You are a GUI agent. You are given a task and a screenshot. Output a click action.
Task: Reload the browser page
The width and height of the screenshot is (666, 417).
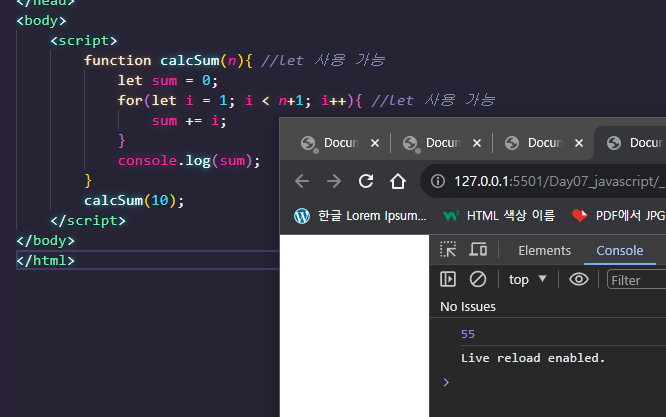[366, 181]
